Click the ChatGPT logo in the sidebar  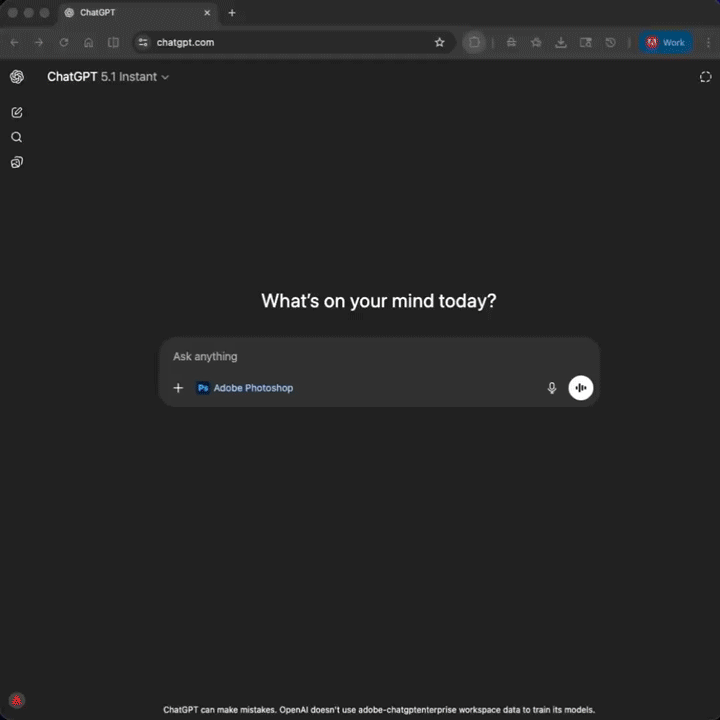[x=17, y=77]
